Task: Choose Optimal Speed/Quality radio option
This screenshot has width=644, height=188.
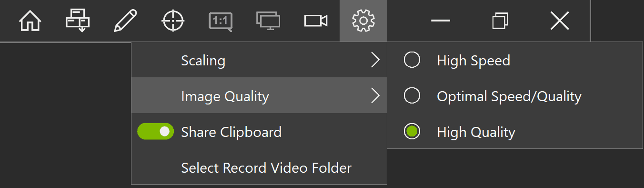Action: point(412,96)
